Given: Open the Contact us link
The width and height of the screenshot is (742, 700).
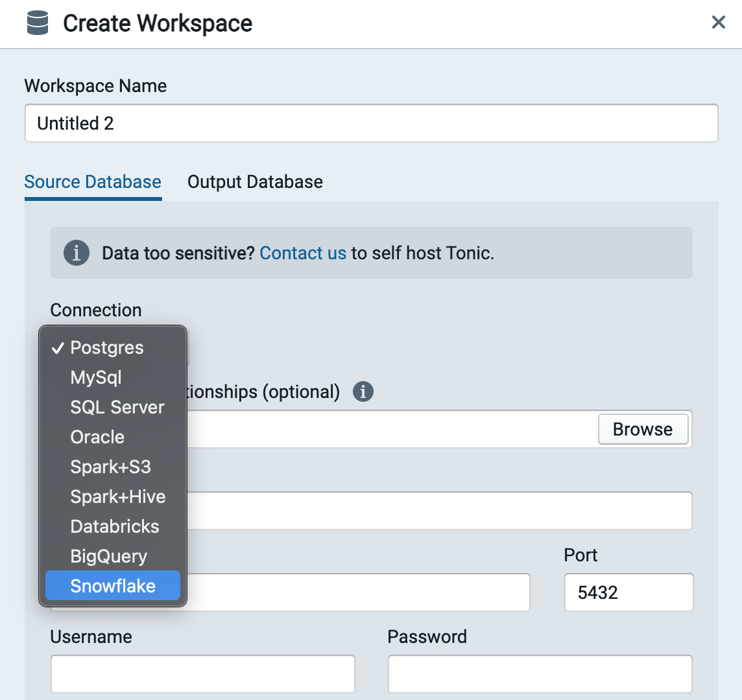Looking at the screenshot, I should (303, 253).
